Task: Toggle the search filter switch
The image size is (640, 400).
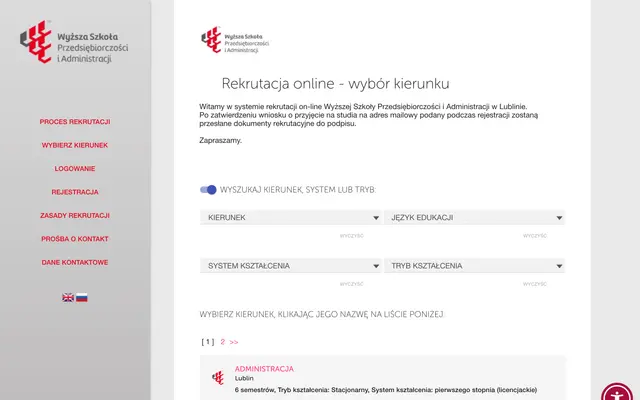Action: coord(208,190)
